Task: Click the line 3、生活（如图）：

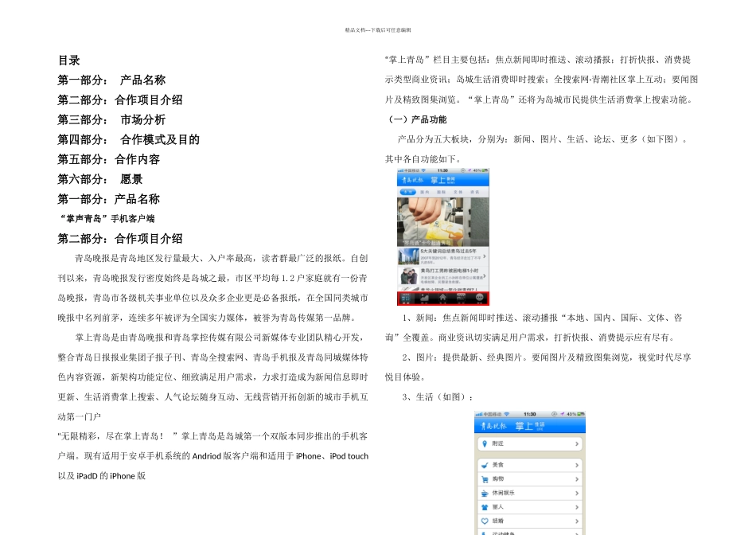Action: (438, 397)
